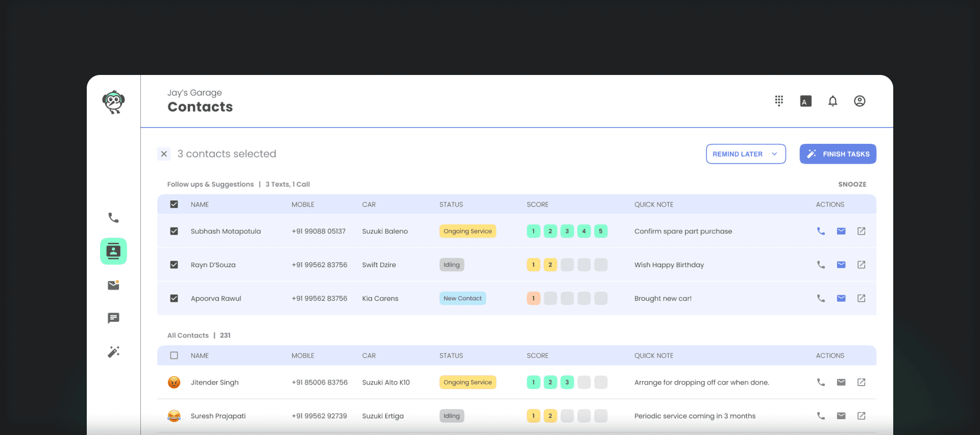The image size is (980, 435).
Task: Click Idling status badge for Rayn D'Souza
Action: point(452,265)
